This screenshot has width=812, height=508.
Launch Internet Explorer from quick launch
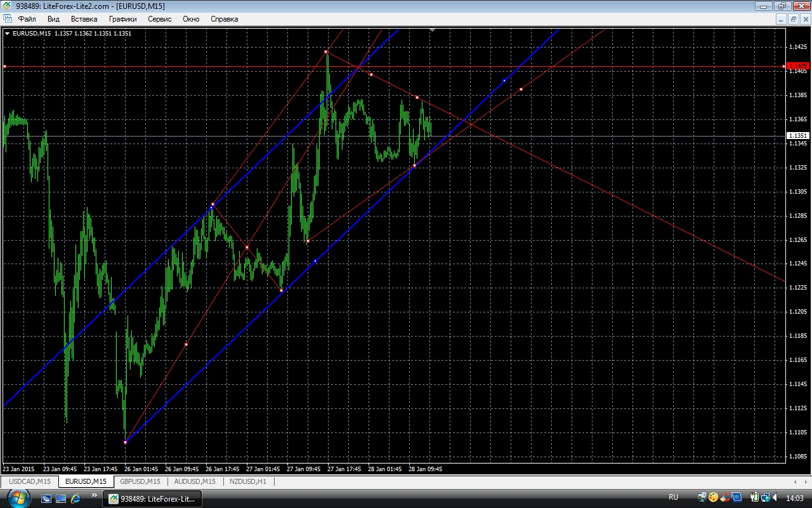(75, 498)
